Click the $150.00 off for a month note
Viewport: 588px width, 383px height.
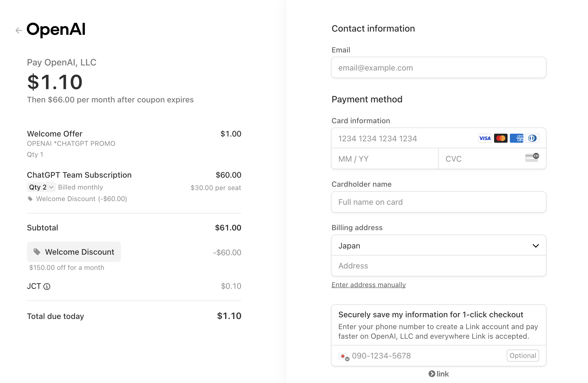click(x=67, y=268)
